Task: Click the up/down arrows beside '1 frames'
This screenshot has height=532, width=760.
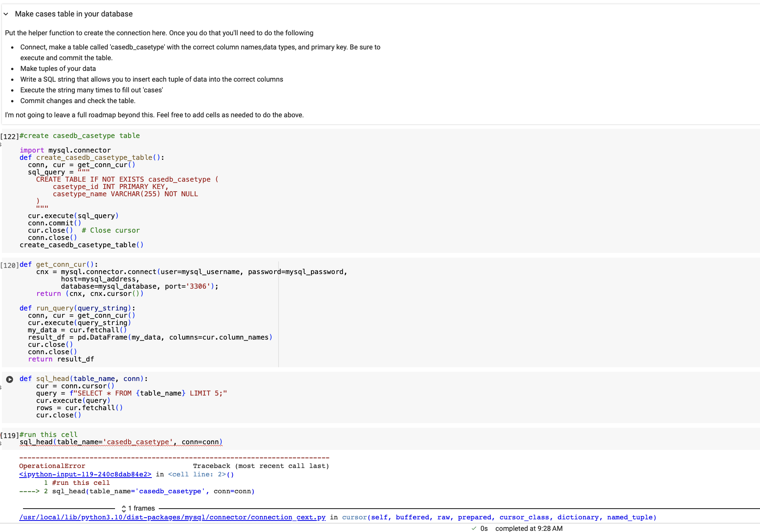Action: [x=123, y=508]
